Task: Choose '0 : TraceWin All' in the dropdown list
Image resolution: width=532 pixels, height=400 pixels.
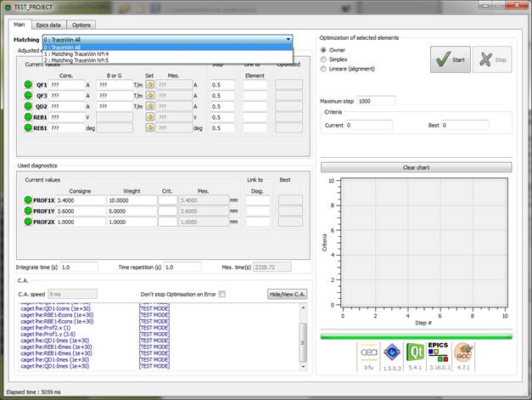Action: [168, 48]
